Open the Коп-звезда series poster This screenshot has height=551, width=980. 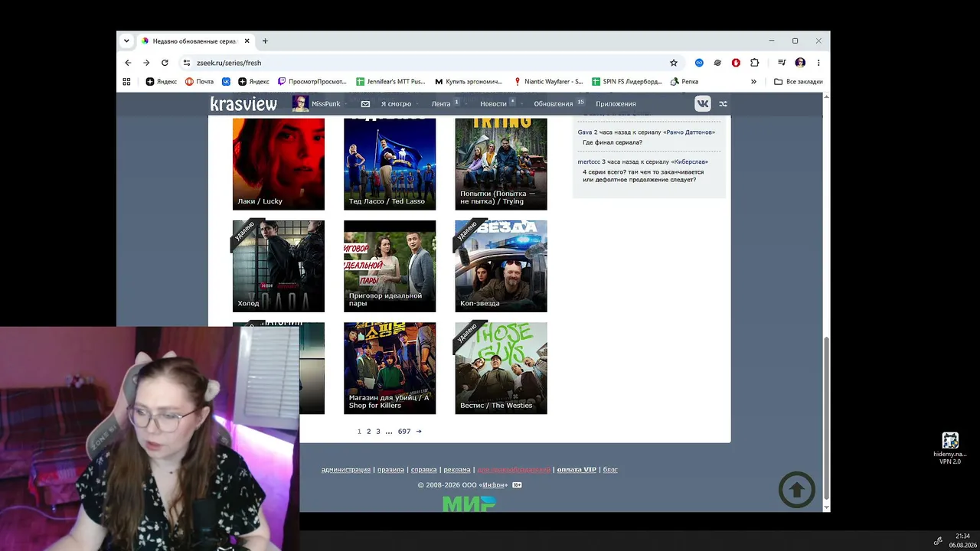501,266
